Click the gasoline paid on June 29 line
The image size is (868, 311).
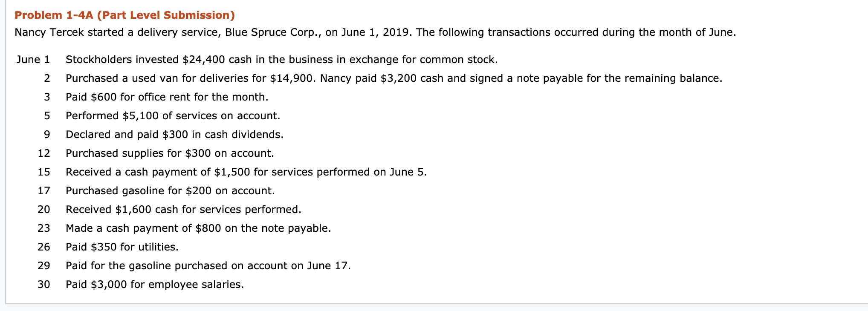(x=208, y=266)
